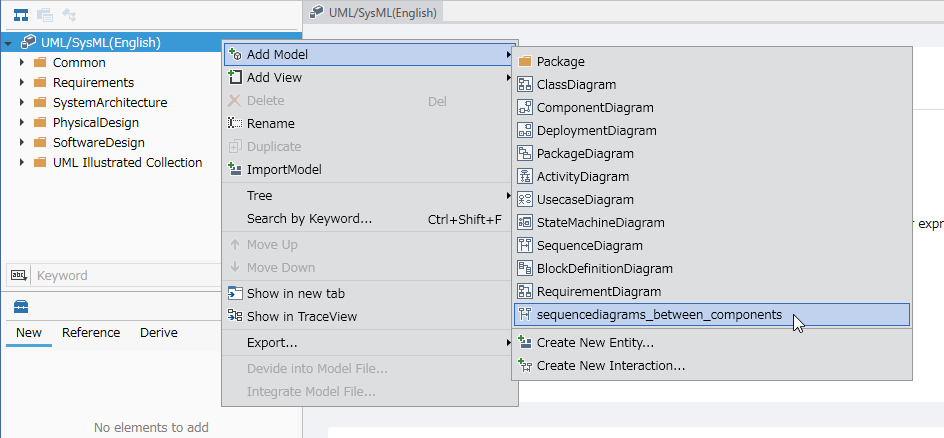This screenshot has height=438, width=944.
Task: Select the UML/SysML(English) editor tab
Action: [x=373, y=12]
